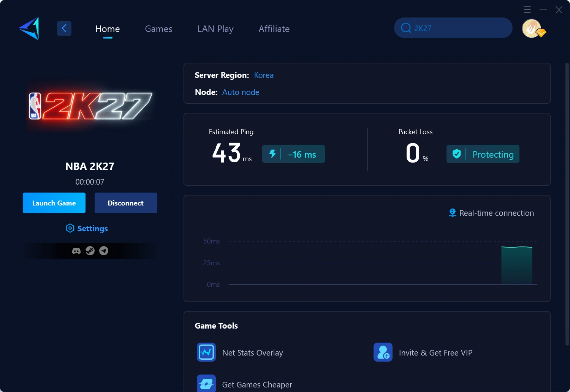Click the Estimated Ping label

231,132
